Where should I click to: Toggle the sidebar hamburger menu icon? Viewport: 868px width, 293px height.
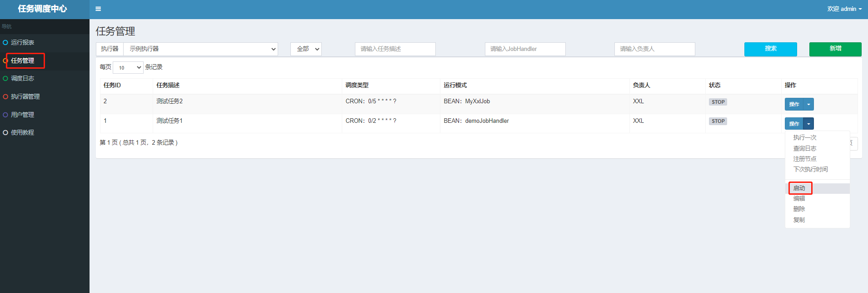tap(98, 9)
